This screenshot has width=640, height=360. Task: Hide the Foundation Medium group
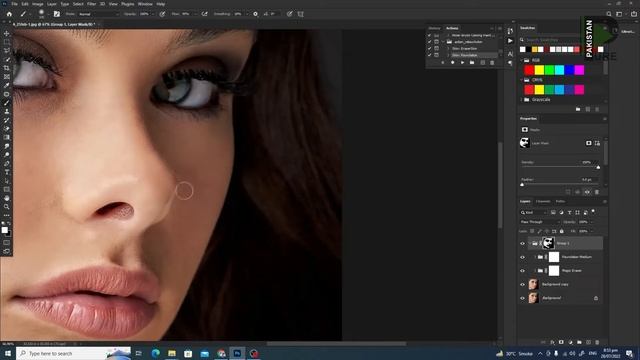(x=522, y=257)
